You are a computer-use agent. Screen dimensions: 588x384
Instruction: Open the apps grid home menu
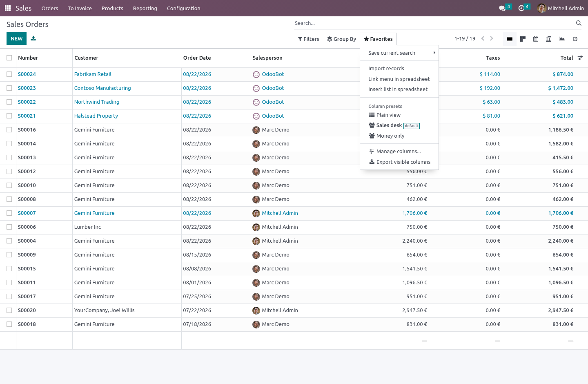pyautogui.click(x=8, y=8)
